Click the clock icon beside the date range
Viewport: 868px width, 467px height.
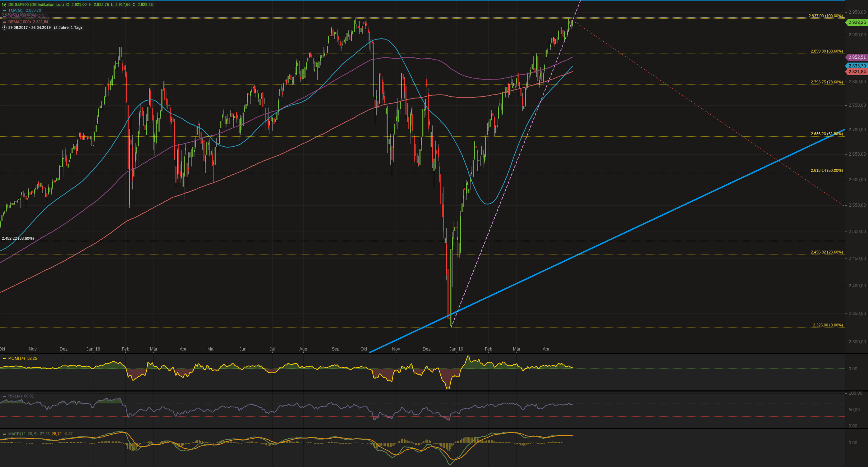tap(4, 28)
